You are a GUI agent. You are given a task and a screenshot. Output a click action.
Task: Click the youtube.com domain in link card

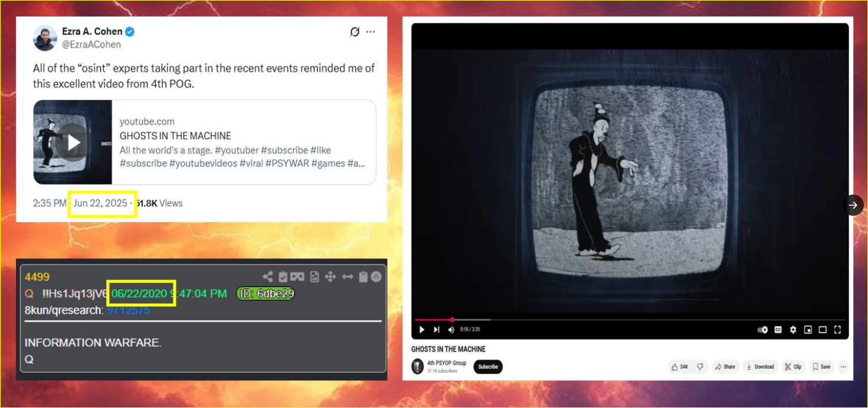pos(147,121)
